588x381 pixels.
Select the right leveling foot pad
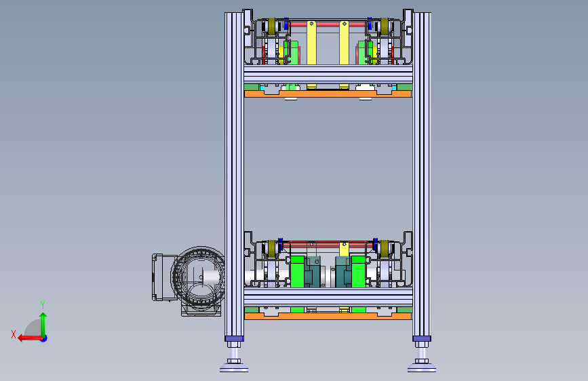(422, 368)
